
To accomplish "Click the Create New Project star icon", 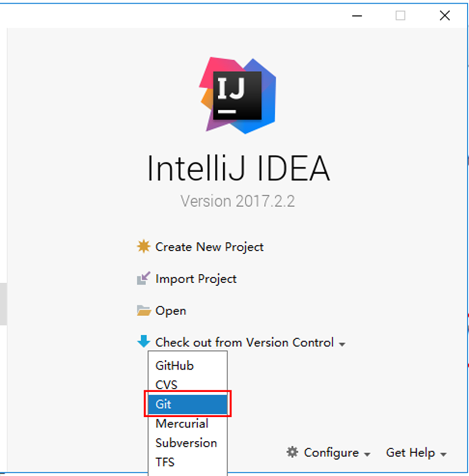I will click(143, 246).
